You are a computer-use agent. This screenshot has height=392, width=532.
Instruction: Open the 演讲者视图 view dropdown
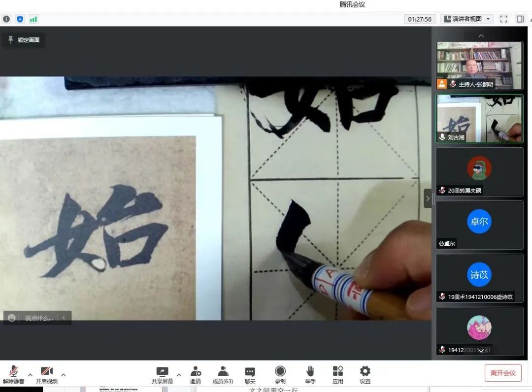(x=467, y=19)
